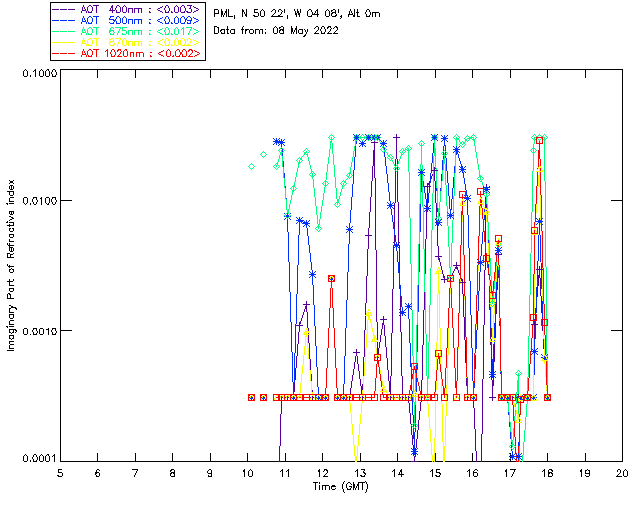640x512 pixels.
Task: Click the 0.0001 y-axis tick label
Action: [x=37, y=459]
